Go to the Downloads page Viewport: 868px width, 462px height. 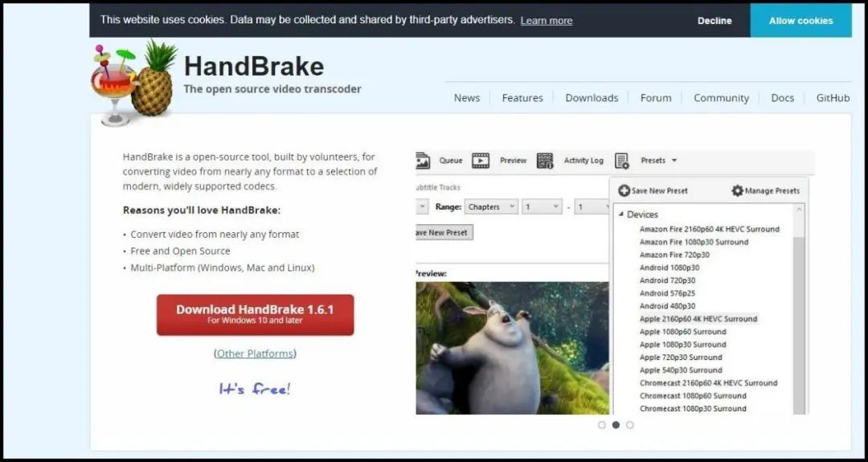click(592, 98)
